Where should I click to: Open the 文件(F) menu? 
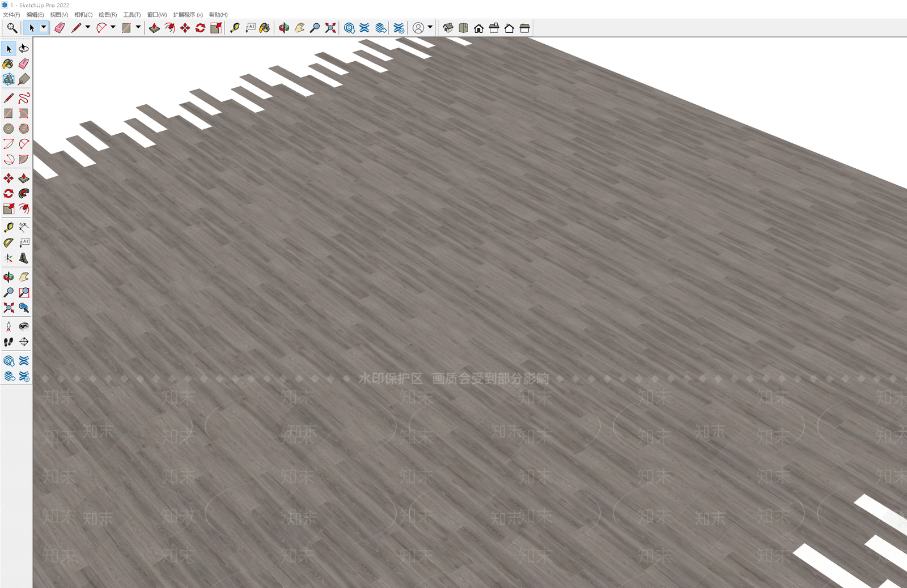[x=11, y=15]
